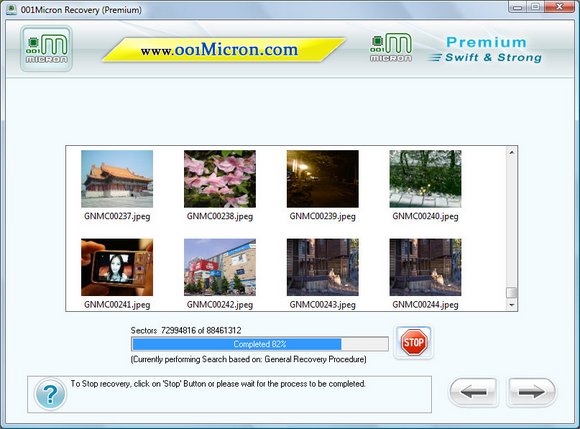Image resolution: width=580 pixels, height=429 pixels.
Task: Select the night street GNMC00239.jpeg thumbnail
Action: coord(323,179)
